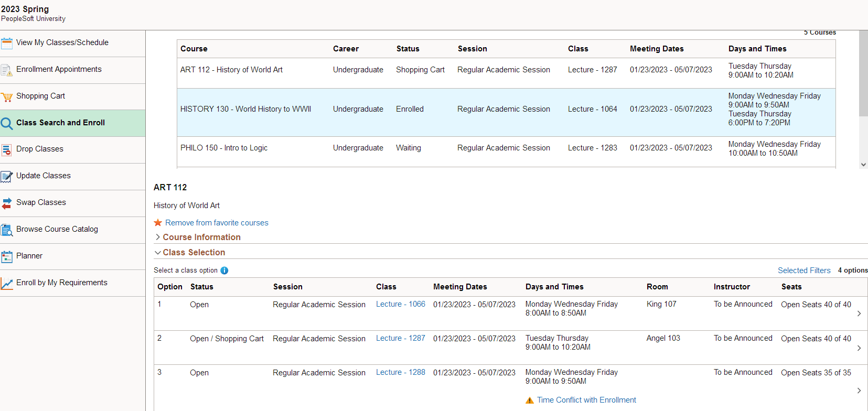Click Open Seats 35 of 35 cell
The height and width of the screenshot is (411, 868).
816,373
